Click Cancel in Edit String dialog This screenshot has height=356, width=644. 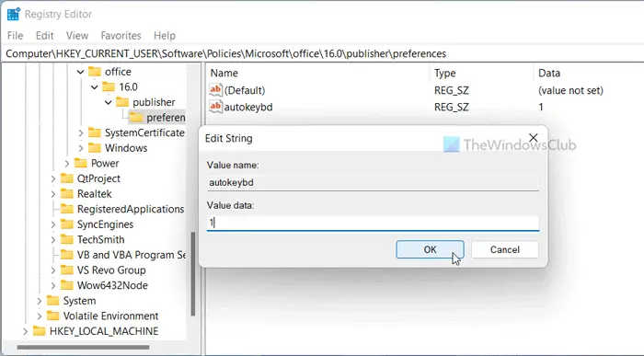click(505, 249)
